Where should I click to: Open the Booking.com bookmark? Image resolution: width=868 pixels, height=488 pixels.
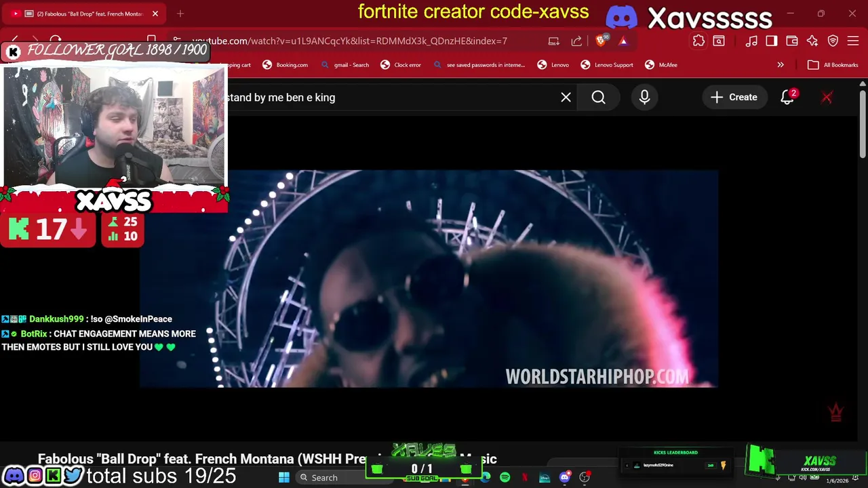pos(285,65)
